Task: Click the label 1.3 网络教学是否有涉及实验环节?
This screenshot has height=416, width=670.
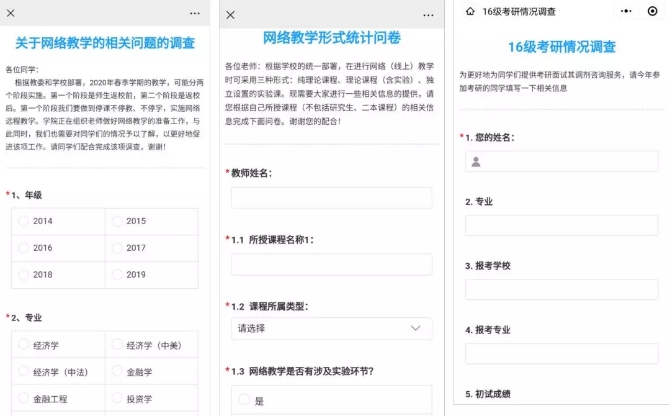Action: 303,371
